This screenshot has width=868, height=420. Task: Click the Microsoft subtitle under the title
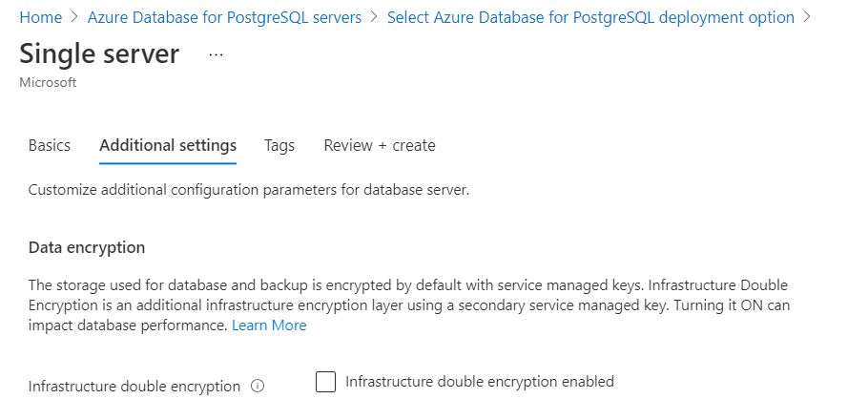[x=48, y=83]
